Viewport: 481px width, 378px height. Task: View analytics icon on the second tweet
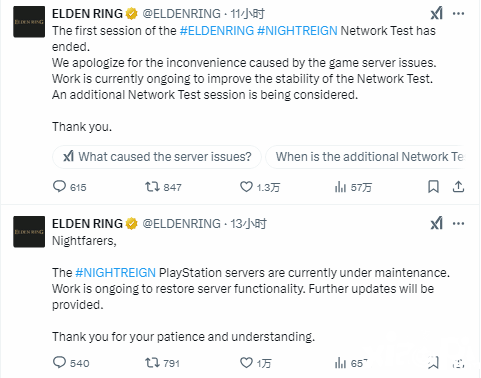[x=340, y=363]
